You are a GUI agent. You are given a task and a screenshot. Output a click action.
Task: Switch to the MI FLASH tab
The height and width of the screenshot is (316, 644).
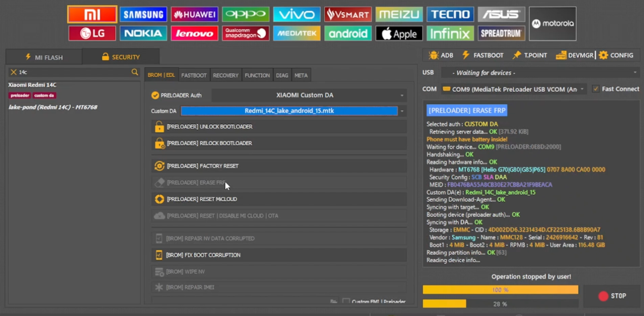(44, 57)
